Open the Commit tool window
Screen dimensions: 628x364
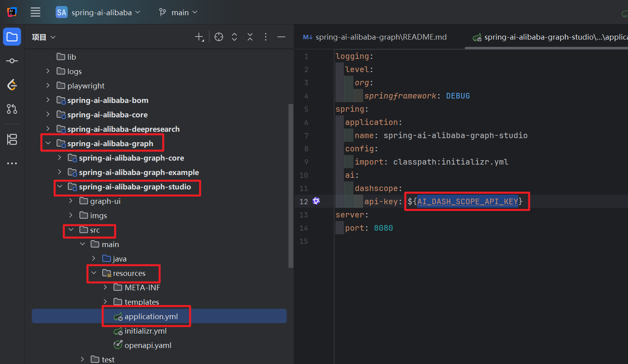pyautogui.click(x=12, y=60)
